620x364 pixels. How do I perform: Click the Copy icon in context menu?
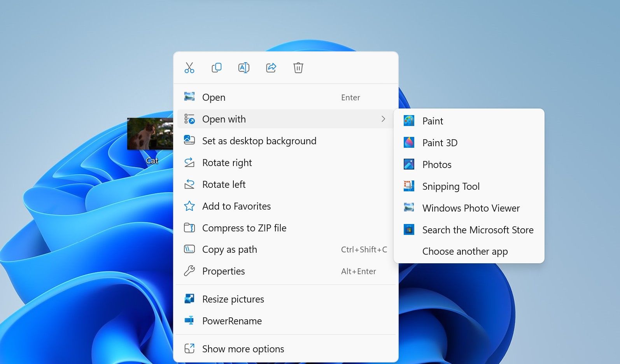[x=217, y=68]
